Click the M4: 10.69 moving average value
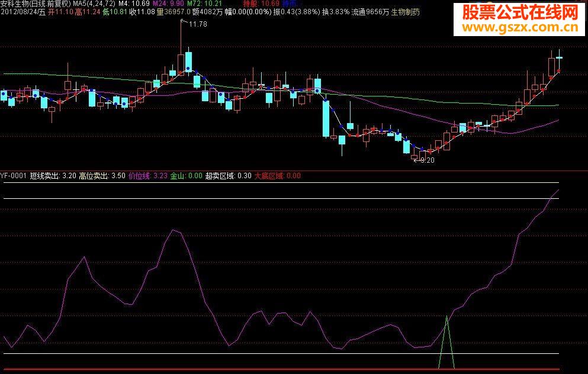Viewport: 588px width, 374px height. 134,4
